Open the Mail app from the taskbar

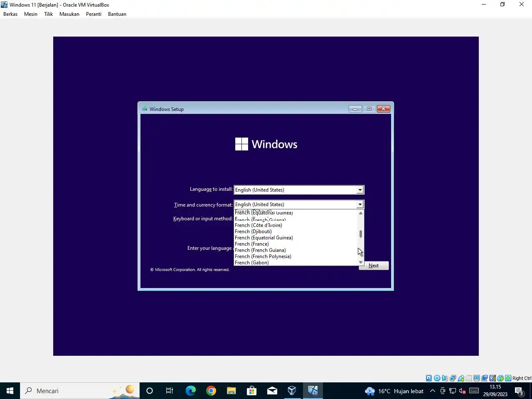(272, 391)
